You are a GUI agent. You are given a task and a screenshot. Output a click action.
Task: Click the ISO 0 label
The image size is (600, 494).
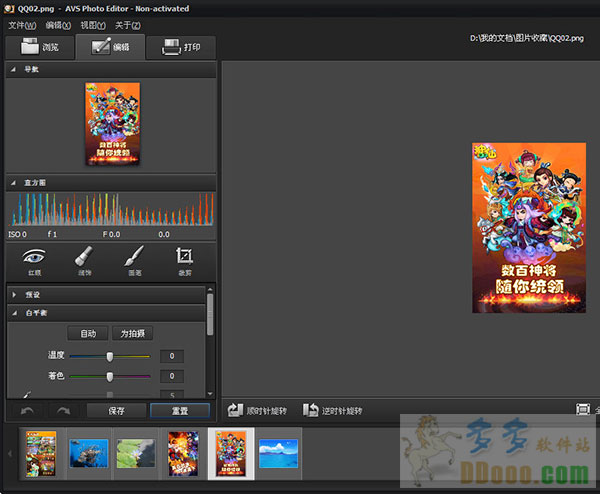point(18,234)
